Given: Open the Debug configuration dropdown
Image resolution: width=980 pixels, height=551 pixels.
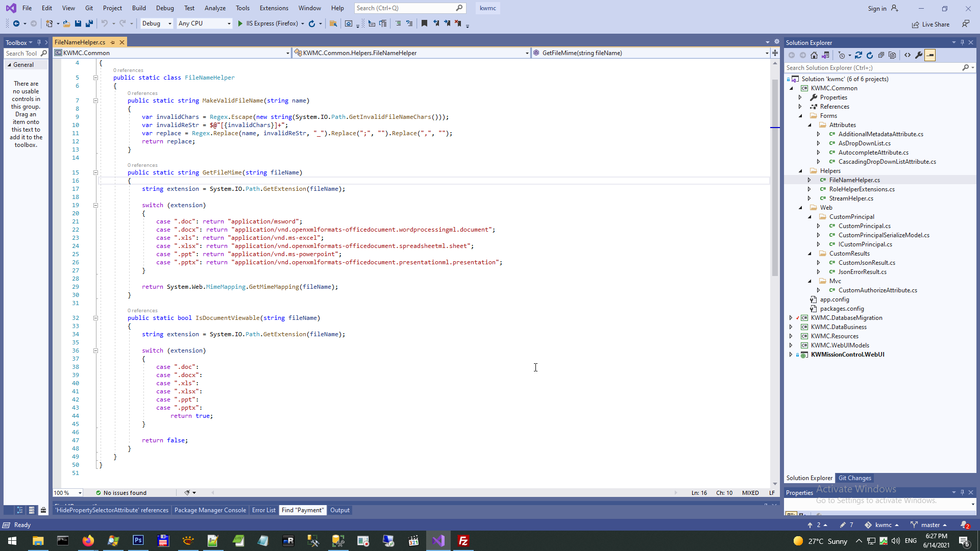Looking at the screenshot, I should (157, 23).
